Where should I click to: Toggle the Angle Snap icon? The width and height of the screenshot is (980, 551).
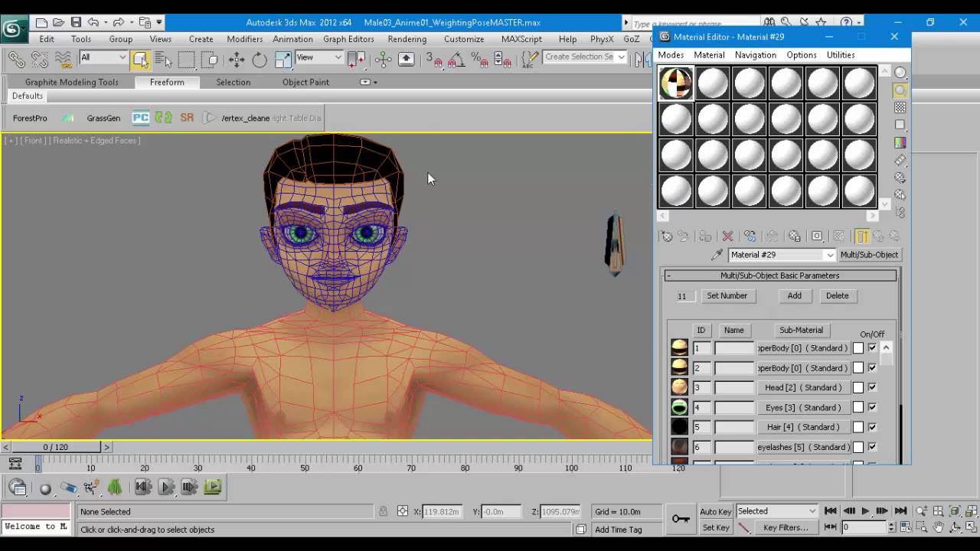click(456, 59)
